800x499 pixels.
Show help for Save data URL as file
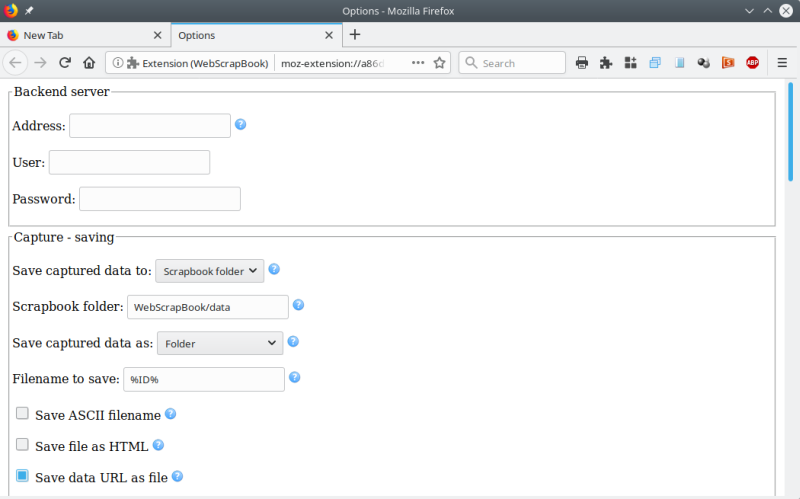[177, 476]
